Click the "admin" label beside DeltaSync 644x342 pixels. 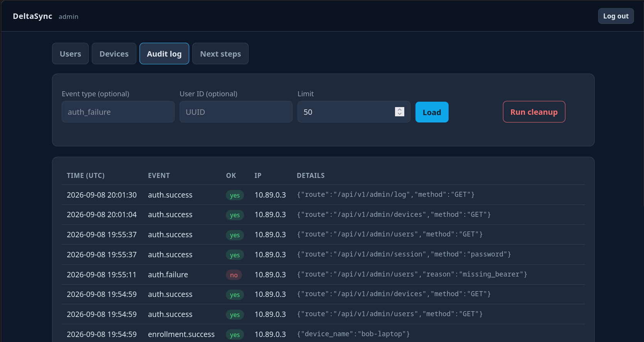pyautogui.click(x=69, y=17)
